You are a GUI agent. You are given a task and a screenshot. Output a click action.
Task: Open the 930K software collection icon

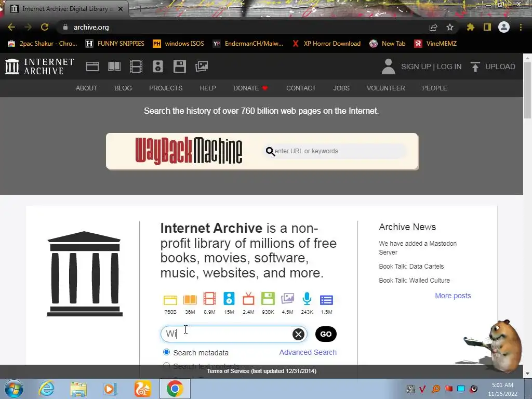(268, 299)
